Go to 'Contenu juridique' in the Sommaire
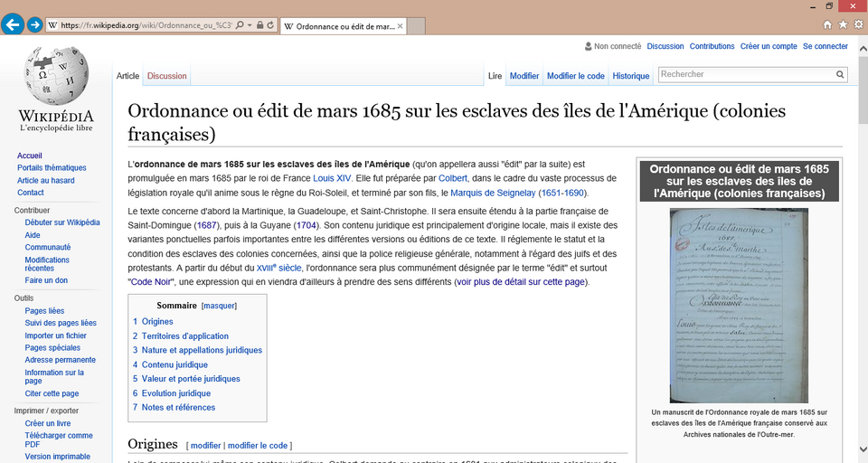868x463 pixels. pos(175,364)
